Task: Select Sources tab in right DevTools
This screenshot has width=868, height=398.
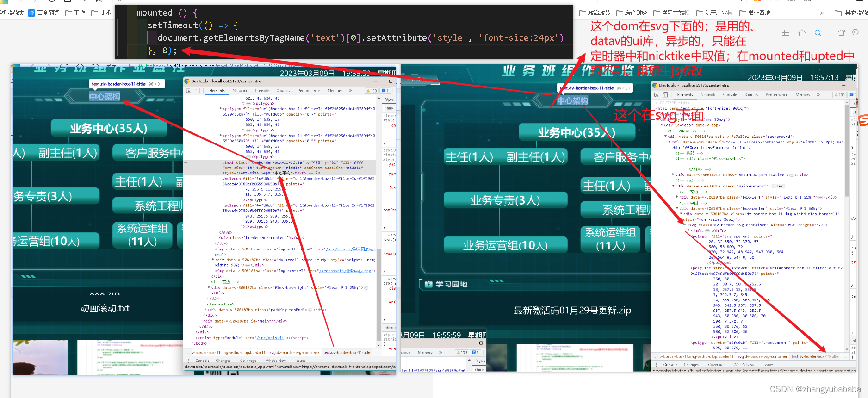Action: (x=751, y=95)
